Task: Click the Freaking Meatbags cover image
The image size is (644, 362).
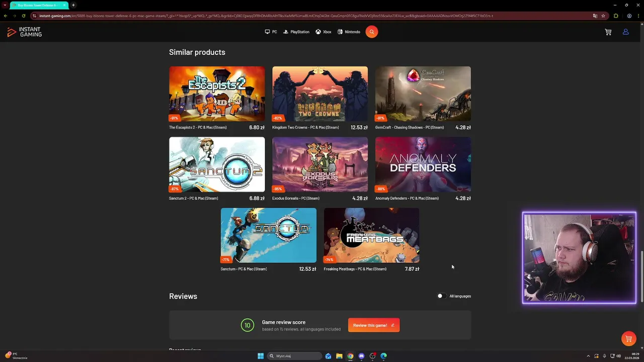Action: pyautogui.click(x=371, y=235)
